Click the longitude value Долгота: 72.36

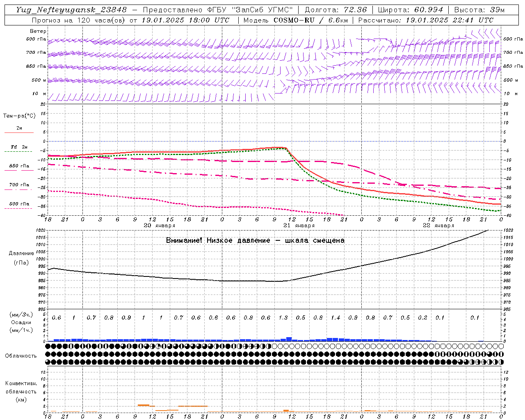[336, 10]
